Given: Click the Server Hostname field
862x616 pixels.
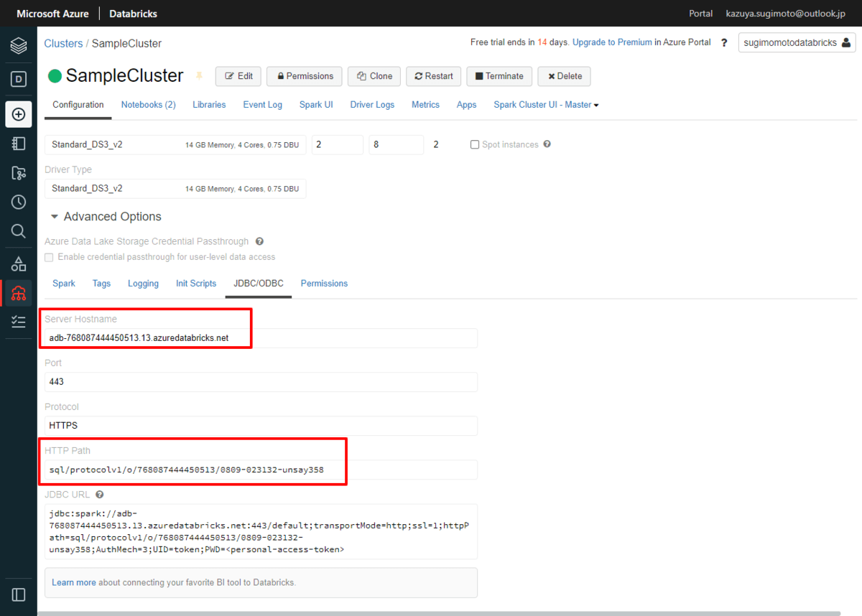Looking at the screenshot, I should point(261,338).
